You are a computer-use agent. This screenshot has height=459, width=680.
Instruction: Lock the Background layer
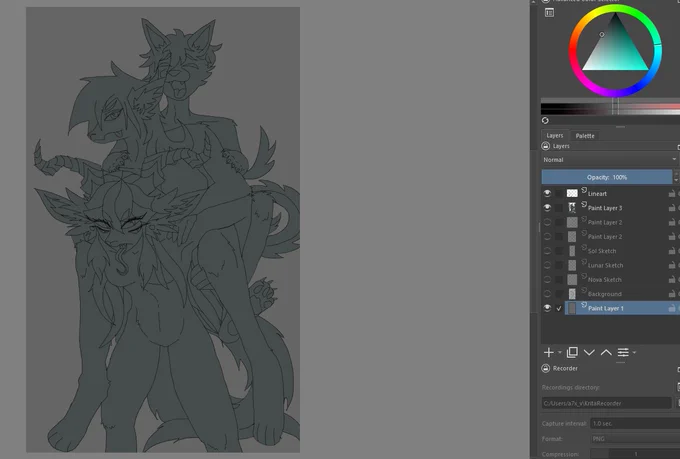point(671,294)
